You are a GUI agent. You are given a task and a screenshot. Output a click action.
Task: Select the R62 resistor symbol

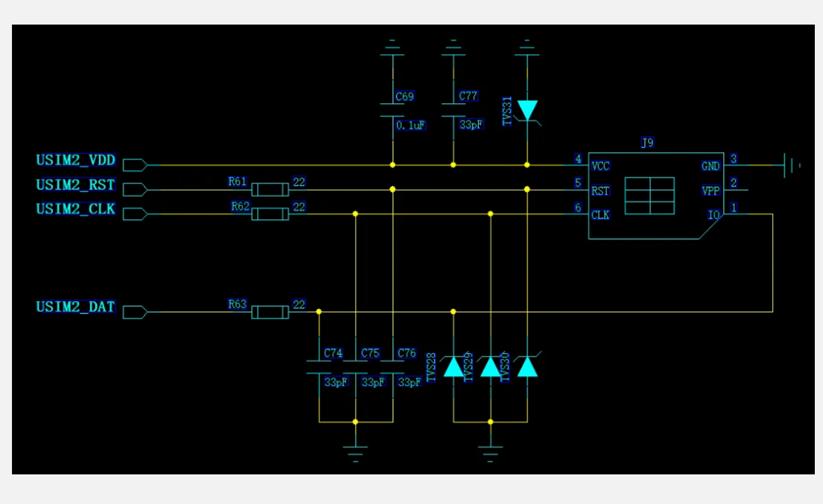[270, 214]
